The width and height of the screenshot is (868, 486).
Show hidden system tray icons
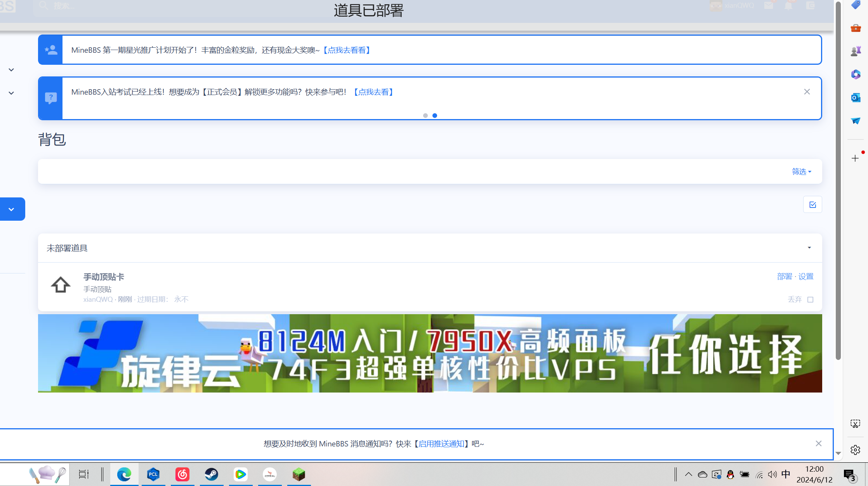pos(689,474)
